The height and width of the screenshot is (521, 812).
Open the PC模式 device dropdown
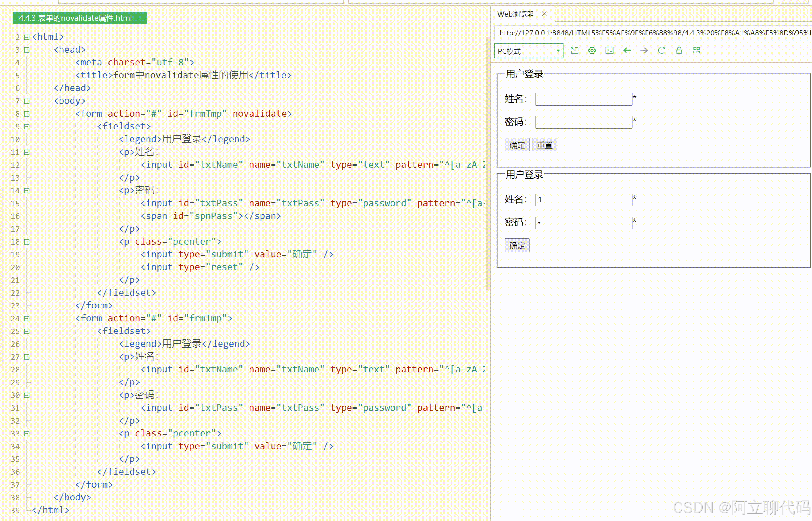(528, 51)
